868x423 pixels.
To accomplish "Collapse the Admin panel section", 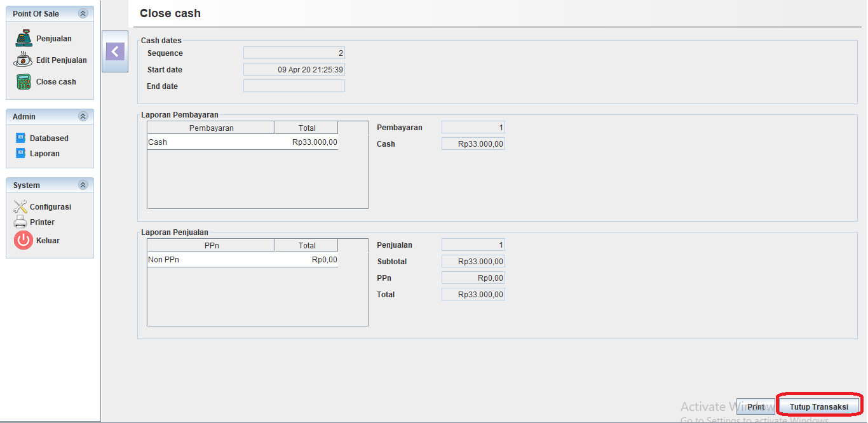I will click(x=83, y=117).
